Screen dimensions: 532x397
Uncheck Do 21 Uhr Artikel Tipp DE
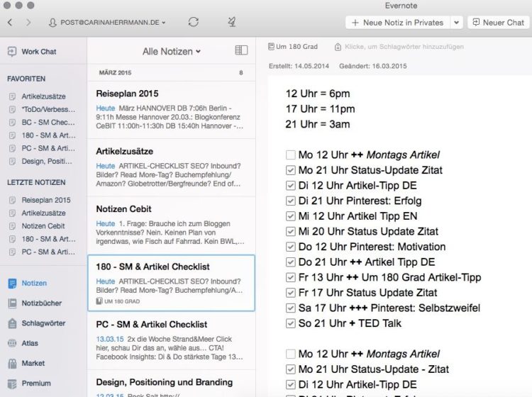[290, 262]
